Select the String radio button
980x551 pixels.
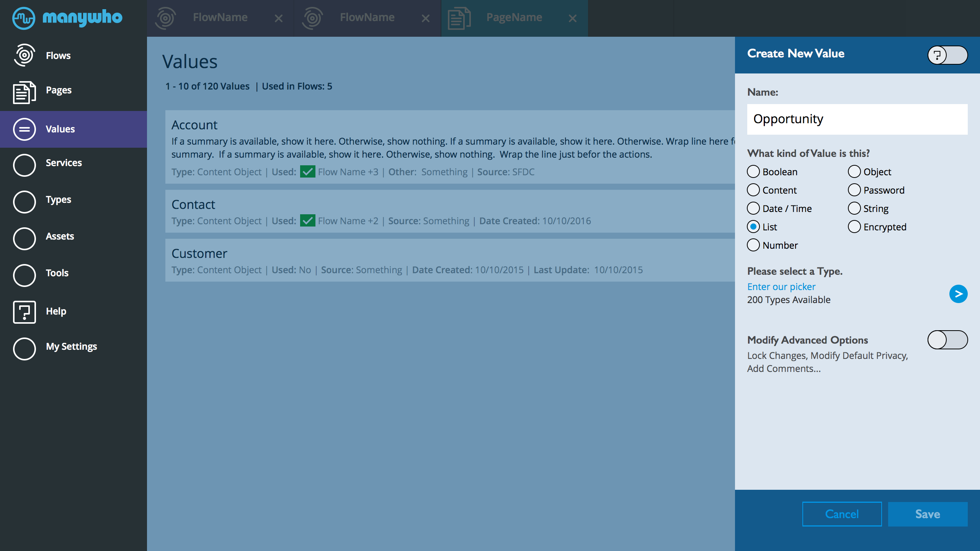pos(854,208)
